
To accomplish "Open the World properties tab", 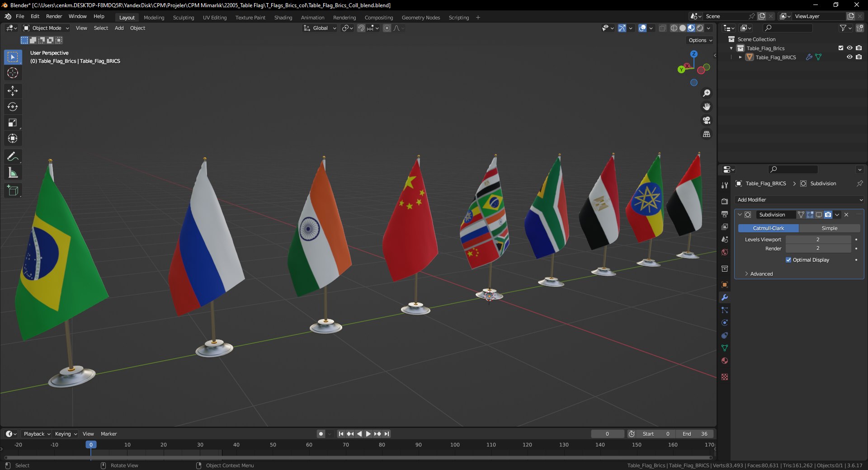I will click(725, 252).
